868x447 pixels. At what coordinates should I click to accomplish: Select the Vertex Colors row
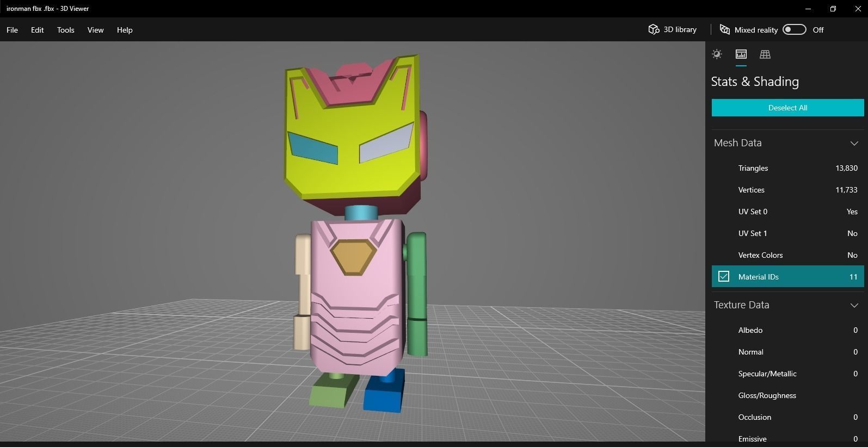pos(787,255)
